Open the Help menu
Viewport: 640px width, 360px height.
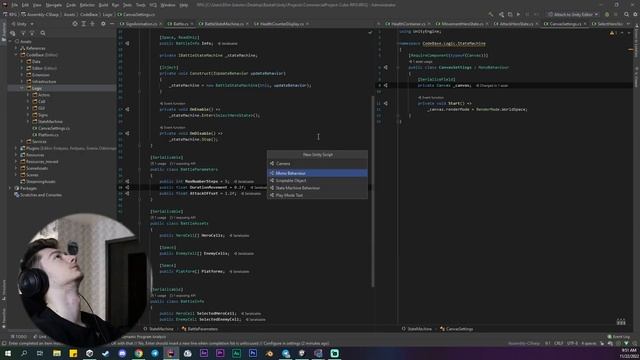pos(184,5)
